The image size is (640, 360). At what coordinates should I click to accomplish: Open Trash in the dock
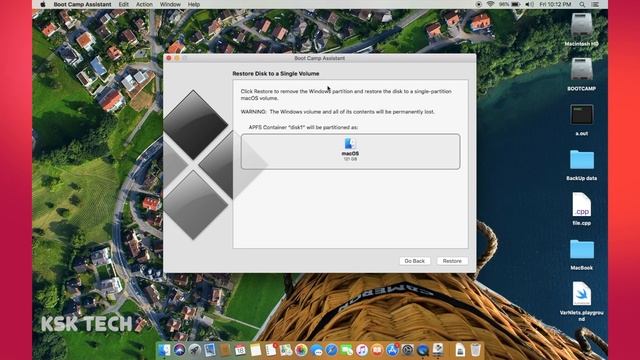[476, 350]
